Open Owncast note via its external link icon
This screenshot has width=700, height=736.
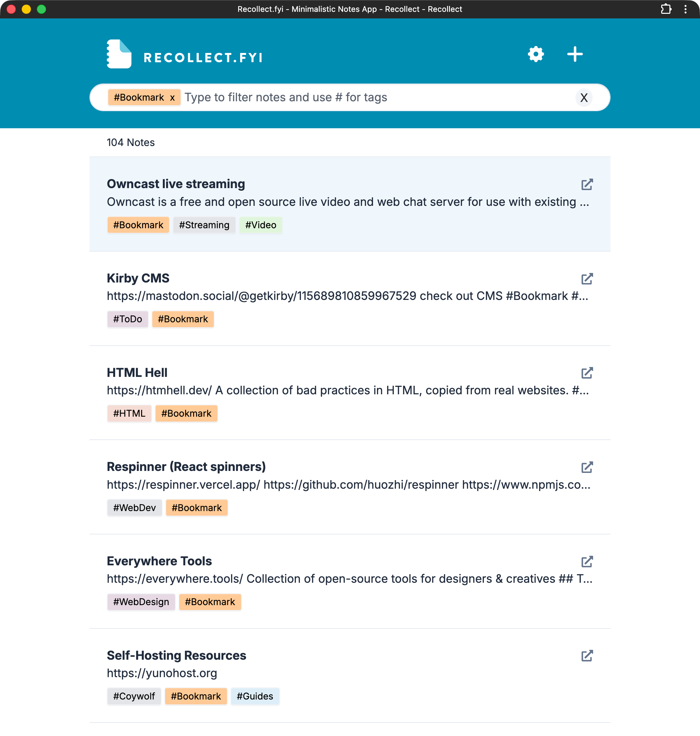point(587,184)
